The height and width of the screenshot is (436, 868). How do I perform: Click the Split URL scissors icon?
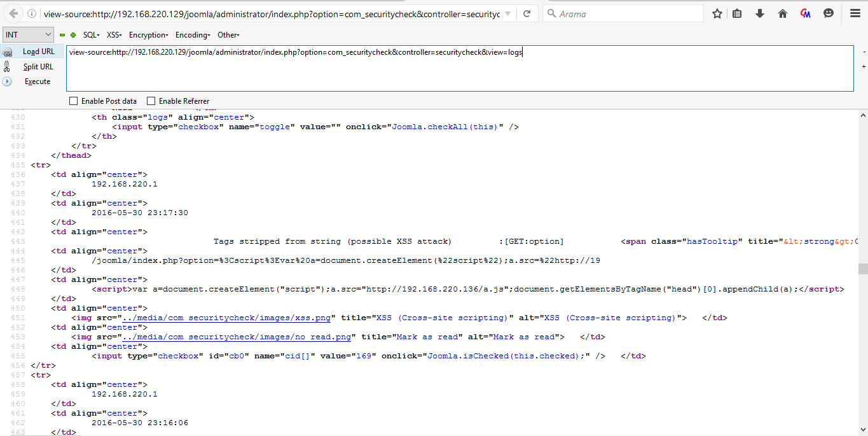7,66
